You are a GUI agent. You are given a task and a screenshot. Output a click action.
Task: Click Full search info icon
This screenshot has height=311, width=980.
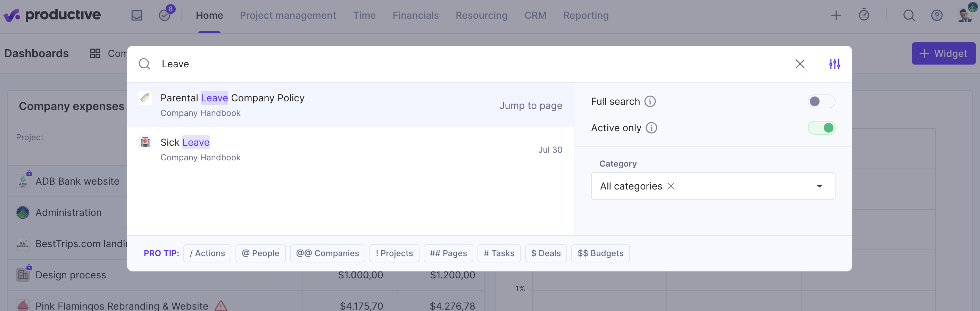pos(650,101)
